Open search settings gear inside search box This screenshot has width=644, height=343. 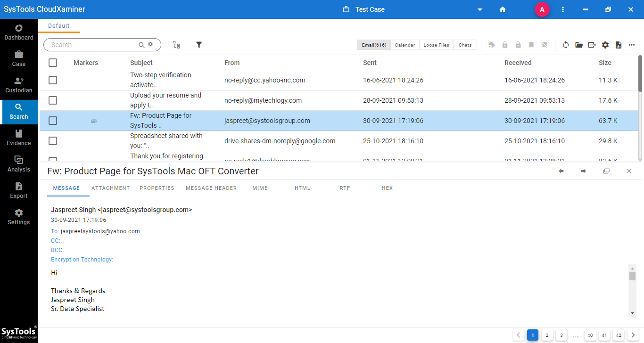pos(150,44)
